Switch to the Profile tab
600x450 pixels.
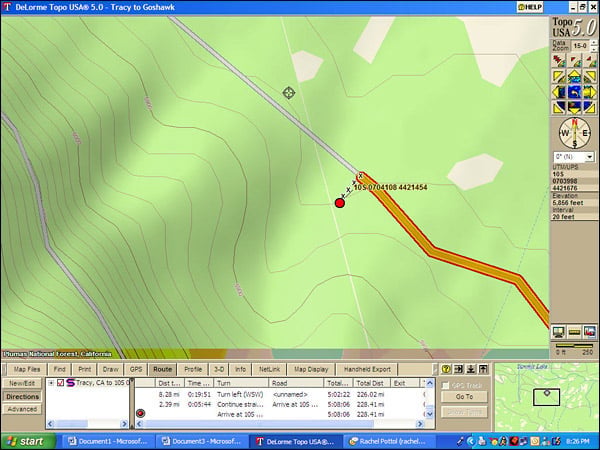(193, 369)
